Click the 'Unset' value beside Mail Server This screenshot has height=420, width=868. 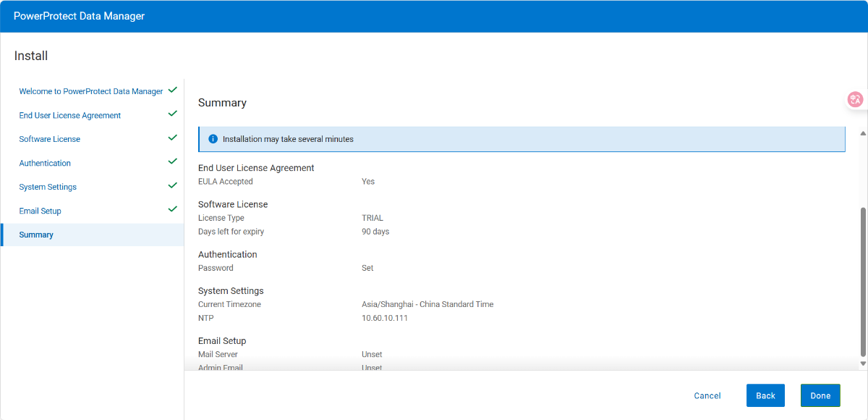(x=372, y=354)
